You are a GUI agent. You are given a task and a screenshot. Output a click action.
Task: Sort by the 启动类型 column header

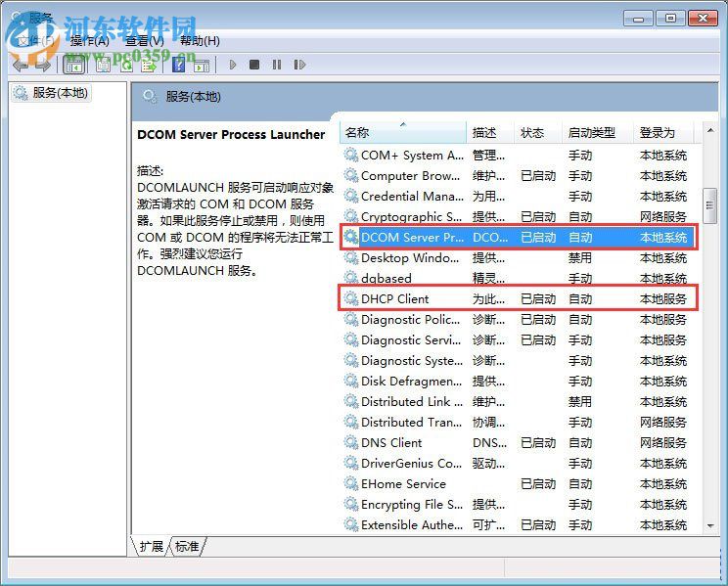(598, 133)
